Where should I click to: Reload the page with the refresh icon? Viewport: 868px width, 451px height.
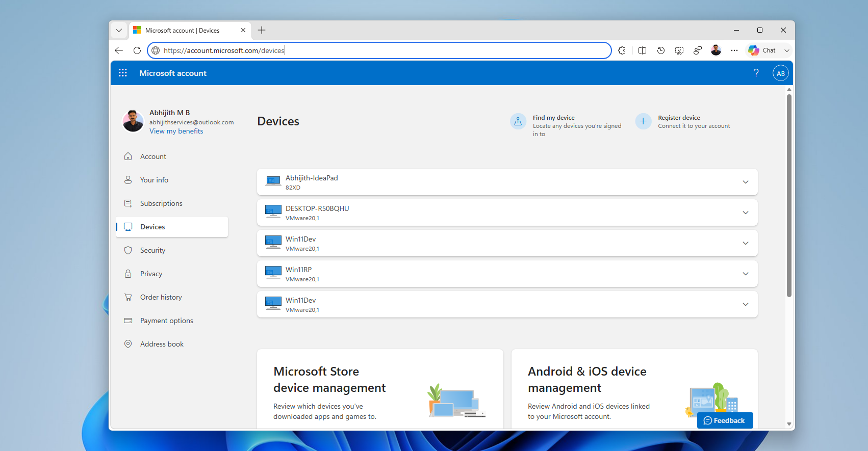(137, 50)
